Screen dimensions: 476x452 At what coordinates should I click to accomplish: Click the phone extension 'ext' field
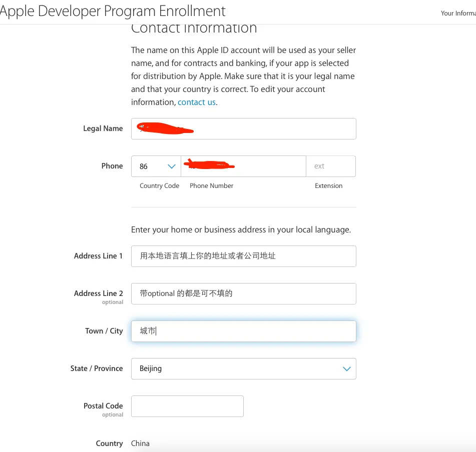coord(331,166)
